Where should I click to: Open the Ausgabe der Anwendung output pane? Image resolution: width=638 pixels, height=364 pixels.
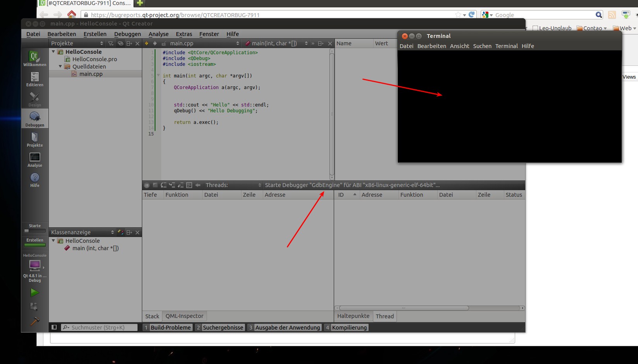point(287,328)
